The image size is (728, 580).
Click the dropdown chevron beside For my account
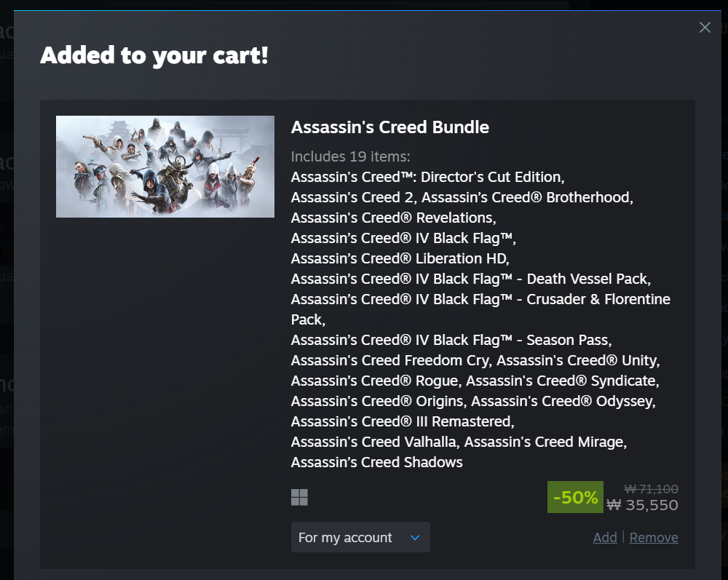click(x=415, y=538)
